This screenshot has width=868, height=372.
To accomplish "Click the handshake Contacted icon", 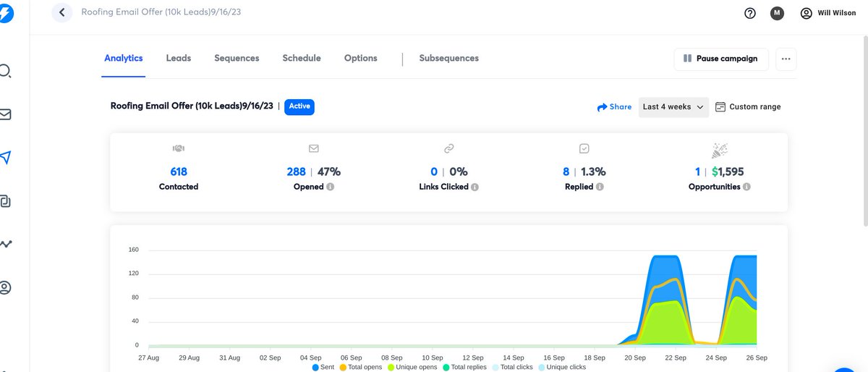I will (x=179, y=148).
